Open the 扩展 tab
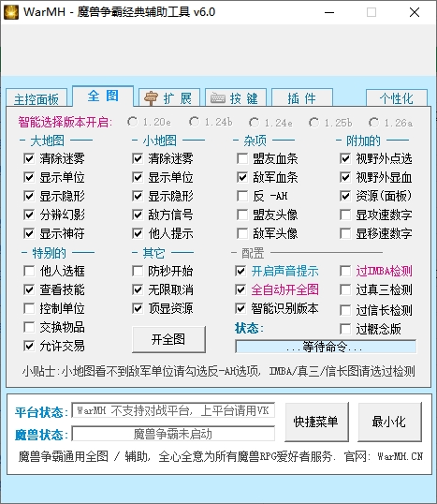The height and width of the screenshot is (504, 437). (169, 98)
